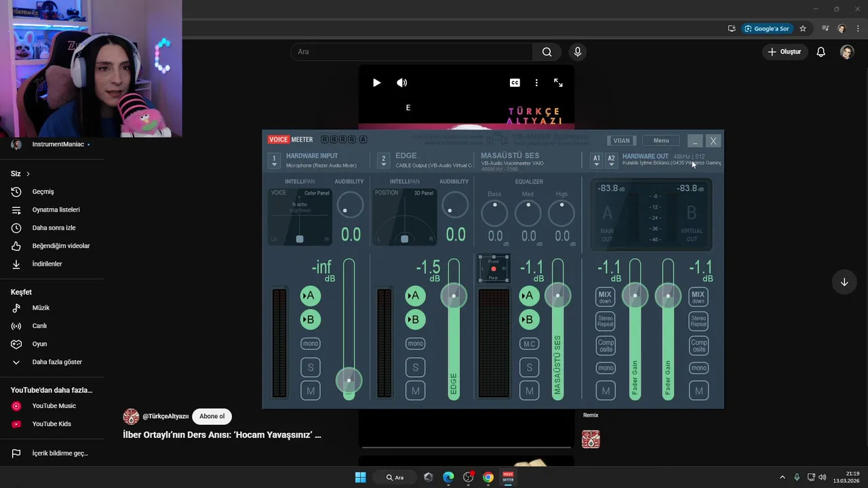
Task: Toggle the B bus on the EDGE strip
Action: pos(415,320)
